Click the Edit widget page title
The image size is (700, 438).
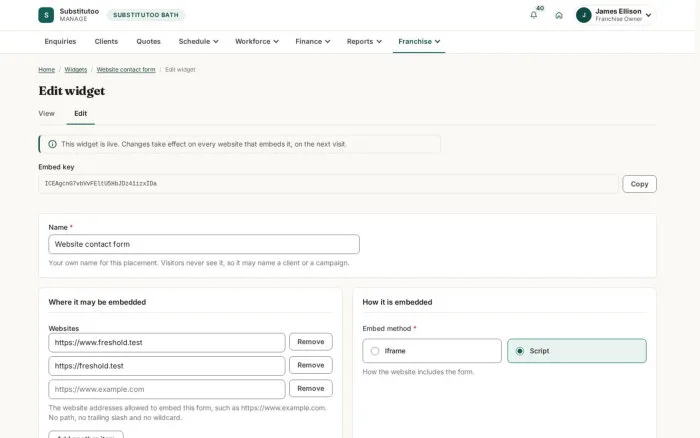72,91
